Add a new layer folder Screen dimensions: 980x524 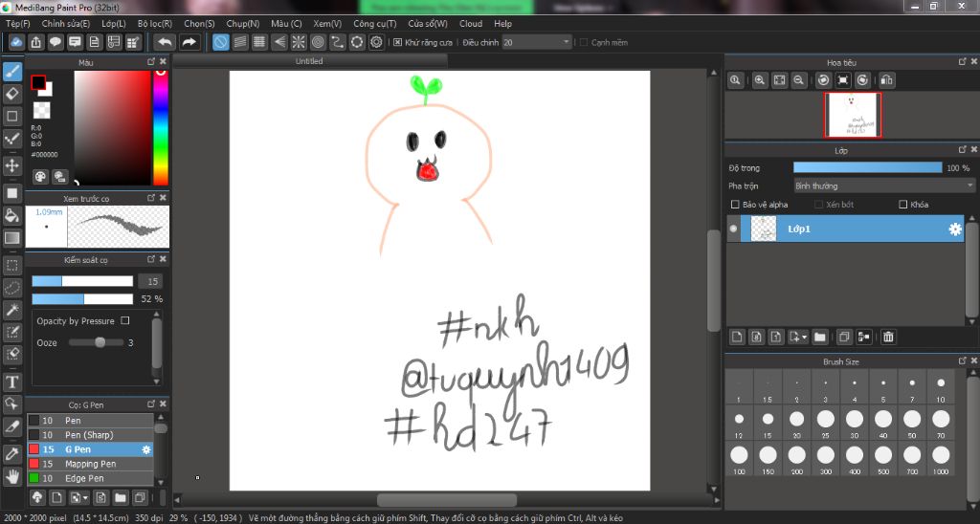pyautogui.click(x=820, y=337)
